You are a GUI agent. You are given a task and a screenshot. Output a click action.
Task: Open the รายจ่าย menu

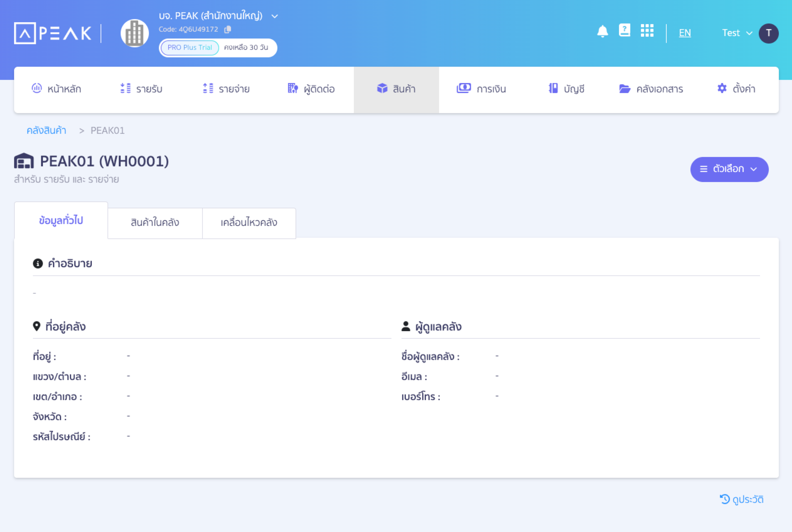click(226, 89)
